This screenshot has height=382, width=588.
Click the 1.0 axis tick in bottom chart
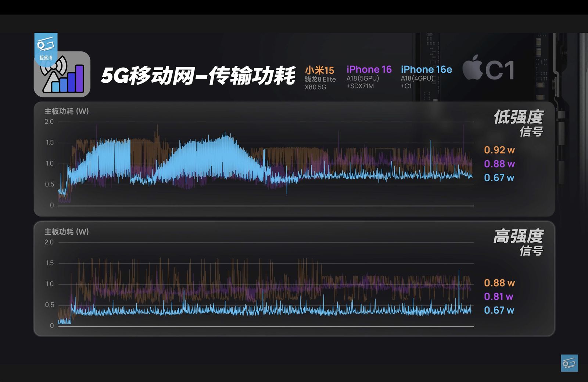[50, 284]
